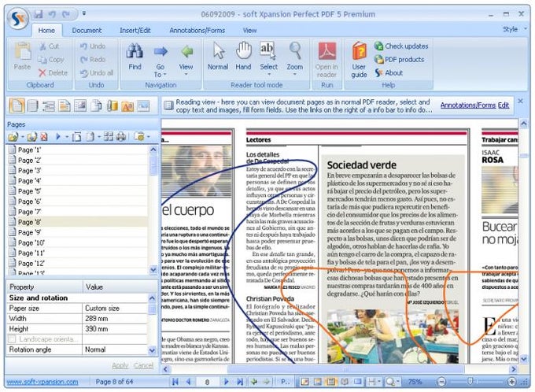Open the Annotations/Forms tab
Screen dimensions: 535x392
pyautogui.click(x=197, y=31)
